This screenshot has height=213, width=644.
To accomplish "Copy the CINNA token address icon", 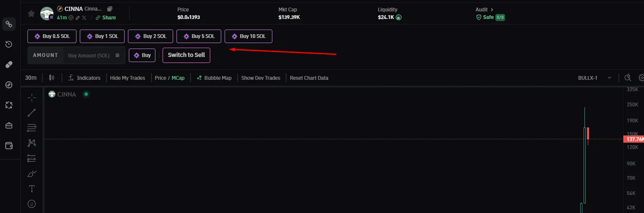I will (110, 9).
